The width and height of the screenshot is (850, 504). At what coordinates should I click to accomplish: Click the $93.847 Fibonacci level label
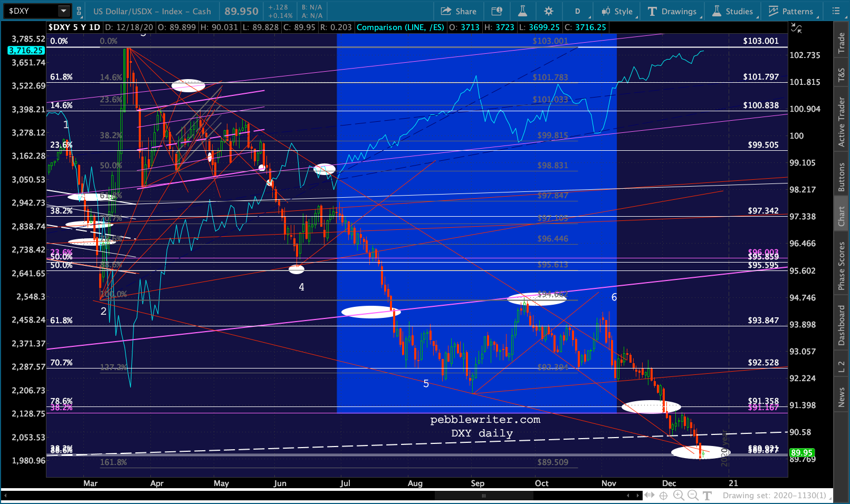click(763, 320)
